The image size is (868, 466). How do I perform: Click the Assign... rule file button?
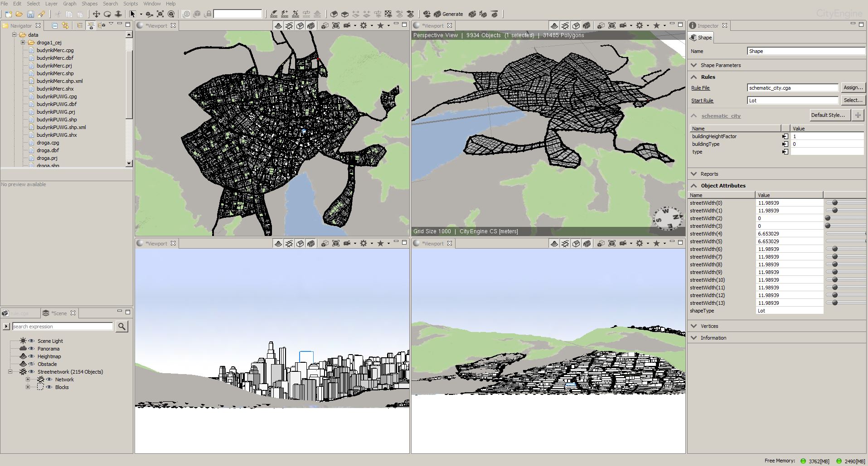pos(853,87)
